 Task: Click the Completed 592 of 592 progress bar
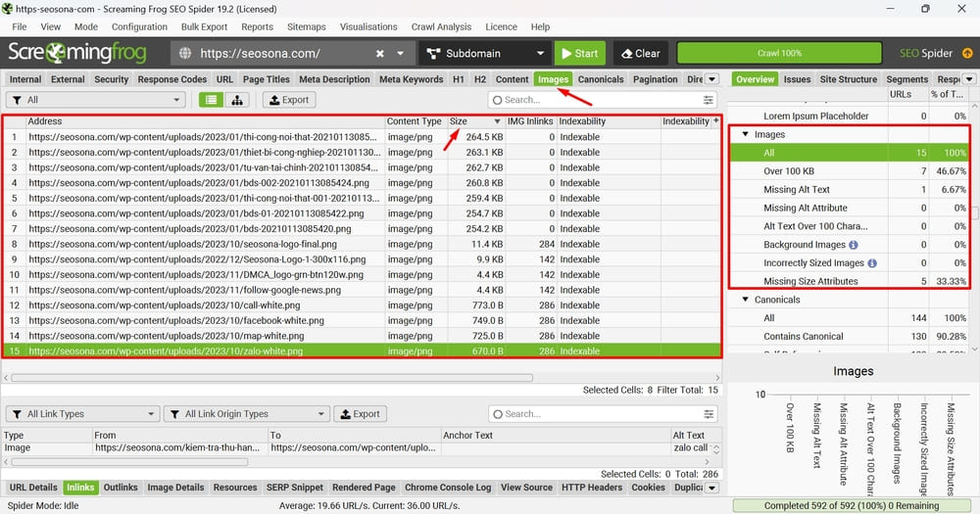852,506
